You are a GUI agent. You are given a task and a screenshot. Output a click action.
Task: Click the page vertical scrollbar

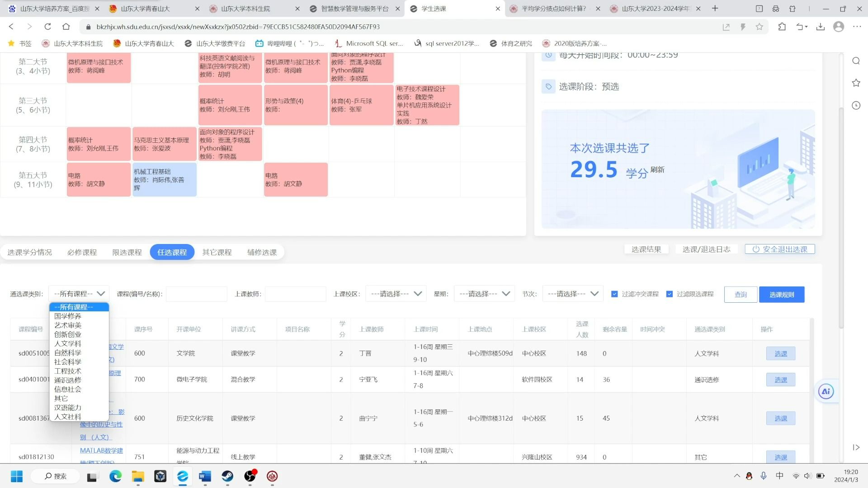coord(841,217)
